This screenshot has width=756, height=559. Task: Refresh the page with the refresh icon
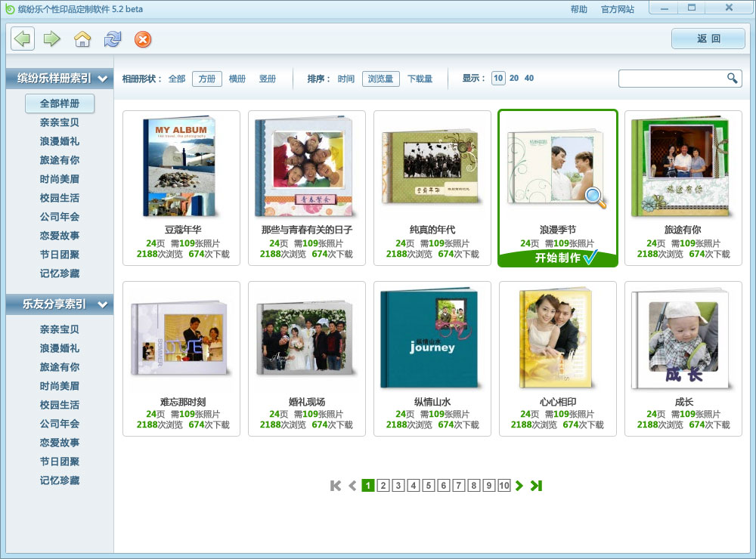click(x=113, y=39)
